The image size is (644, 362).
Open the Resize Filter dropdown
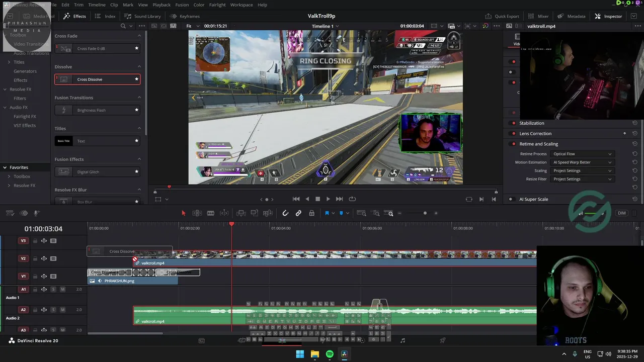[x=582, y=179]
